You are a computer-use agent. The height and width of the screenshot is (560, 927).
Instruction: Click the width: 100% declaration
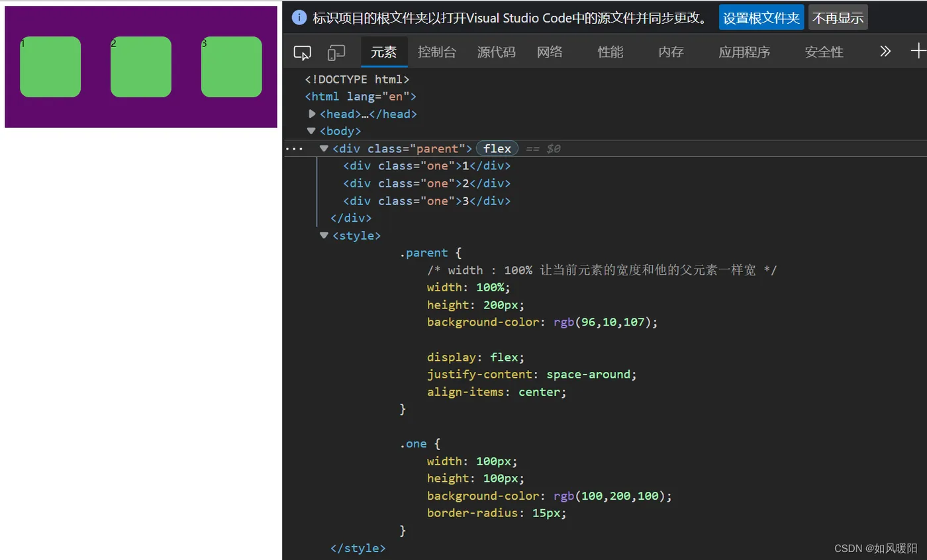pos(469,287)
